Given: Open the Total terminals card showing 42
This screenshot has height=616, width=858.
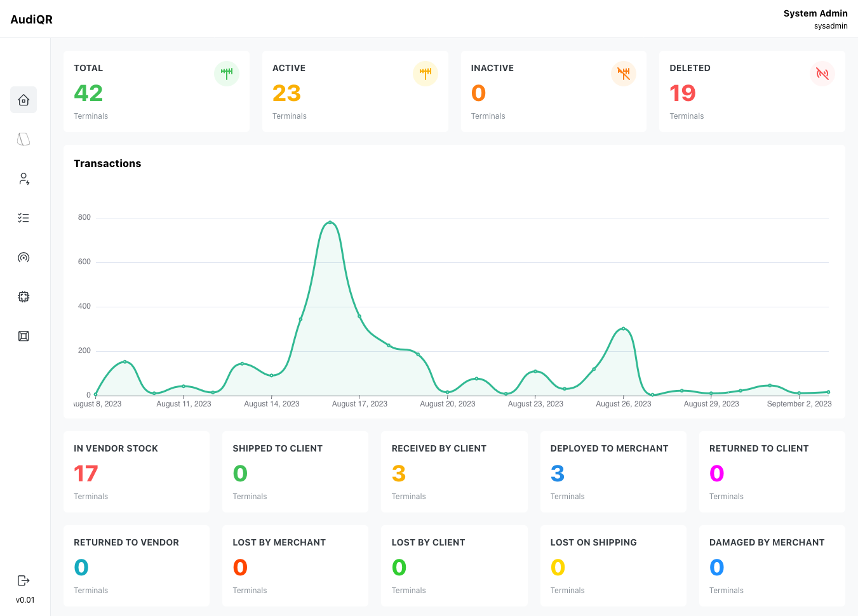Looking at the screenshot, I should 156,91.
